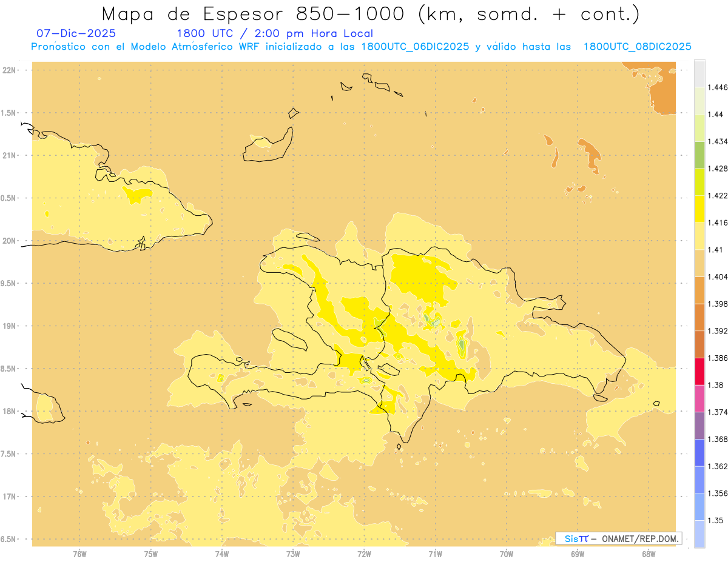
Task: Click the green colorbar segment between 1.428 and 1.434
Action: (x=699, y=155)
